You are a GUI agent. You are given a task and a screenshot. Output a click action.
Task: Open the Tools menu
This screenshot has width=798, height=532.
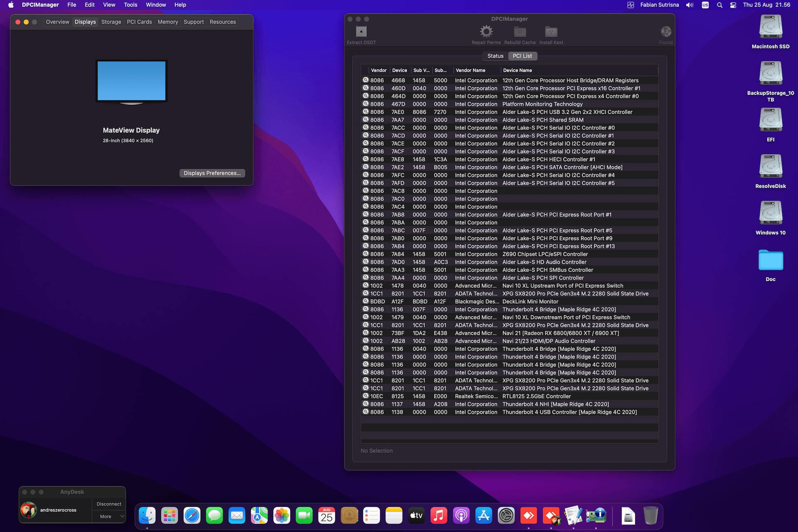(x=131, y=5)
